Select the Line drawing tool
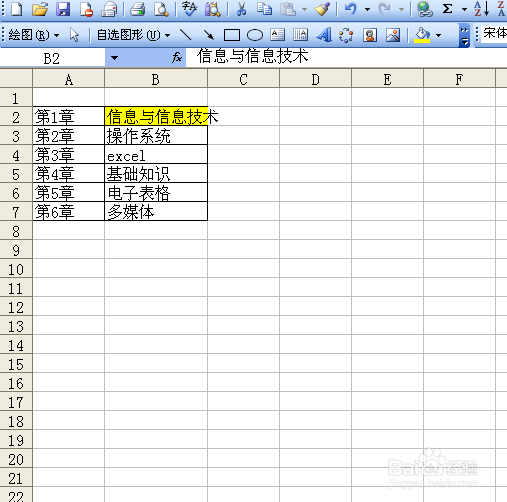Viewport: 507px width, 502px height. point(185,35)
